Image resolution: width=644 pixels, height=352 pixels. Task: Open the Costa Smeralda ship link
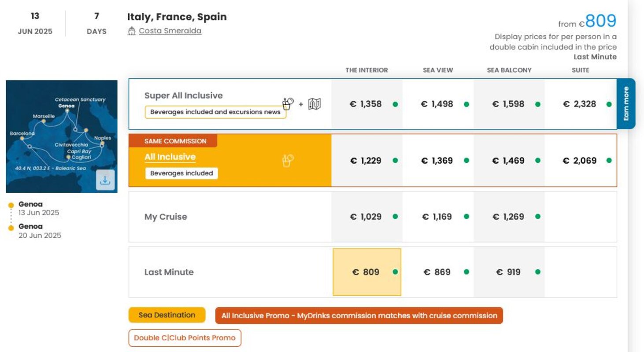pos(170,31)
